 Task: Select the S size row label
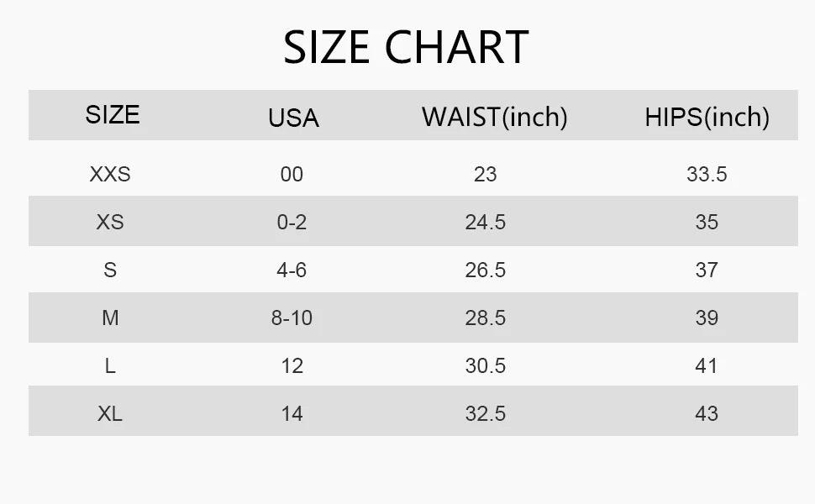pos(110,270)
